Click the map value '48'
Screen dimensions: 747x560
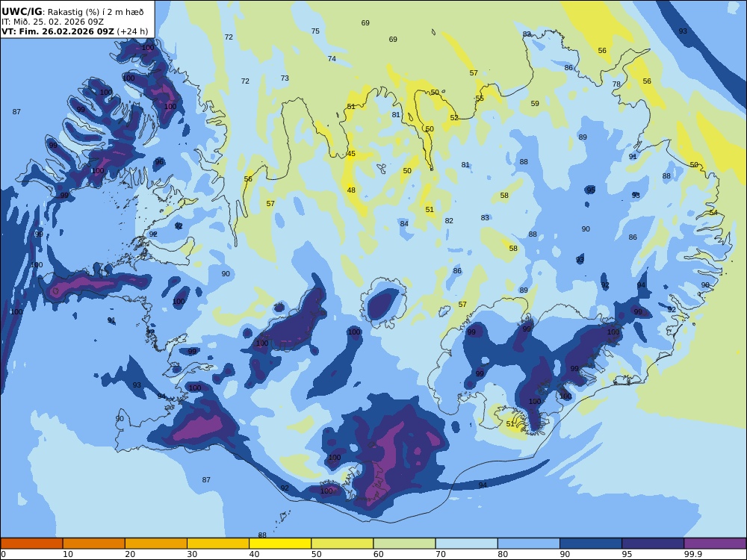pyautogui.click(x=351, y=190)
